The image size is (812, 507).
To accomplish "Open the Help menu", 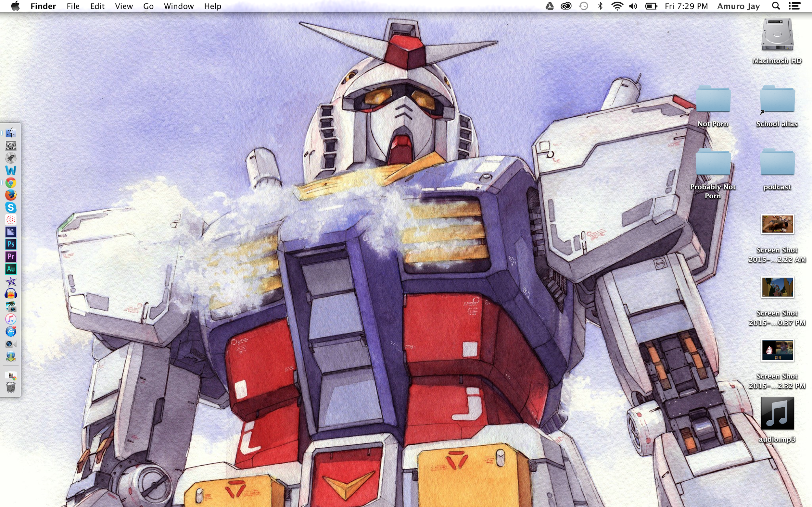I will [213, 6].
